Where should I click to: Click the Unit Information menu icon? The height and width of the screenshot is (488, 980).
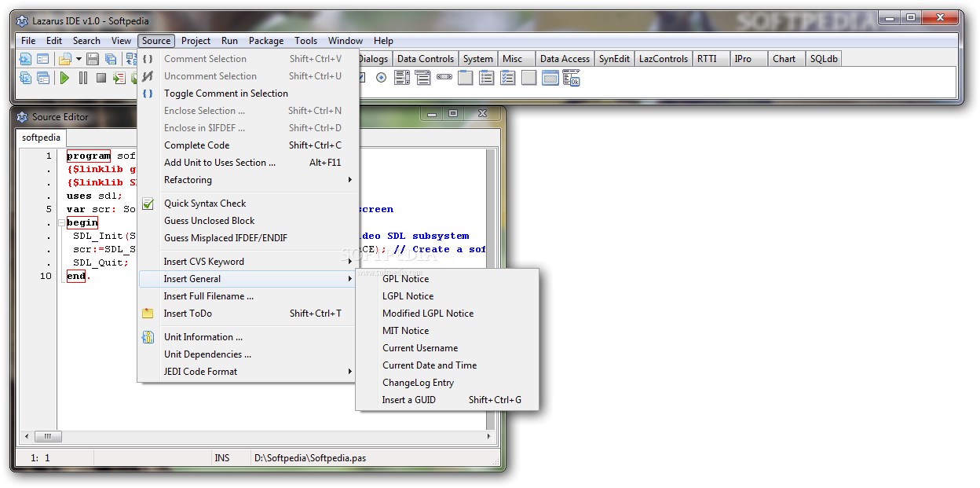(x=148, y=337)
